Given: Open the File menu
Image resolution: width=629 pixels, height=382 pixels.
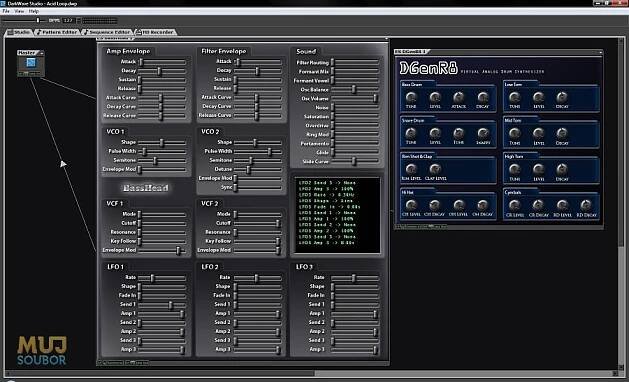Looking at the screenshot, I should pos(6,11).
